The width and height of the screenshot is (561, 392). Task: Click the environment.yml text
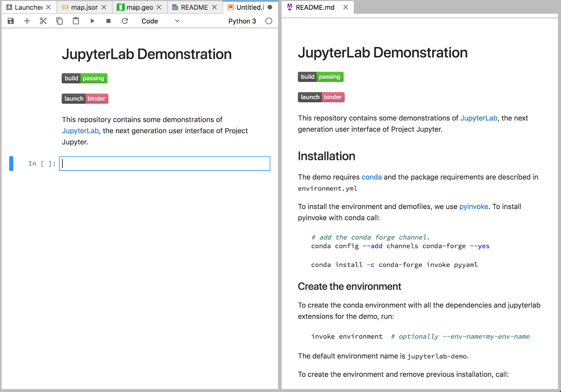point(327,188)
